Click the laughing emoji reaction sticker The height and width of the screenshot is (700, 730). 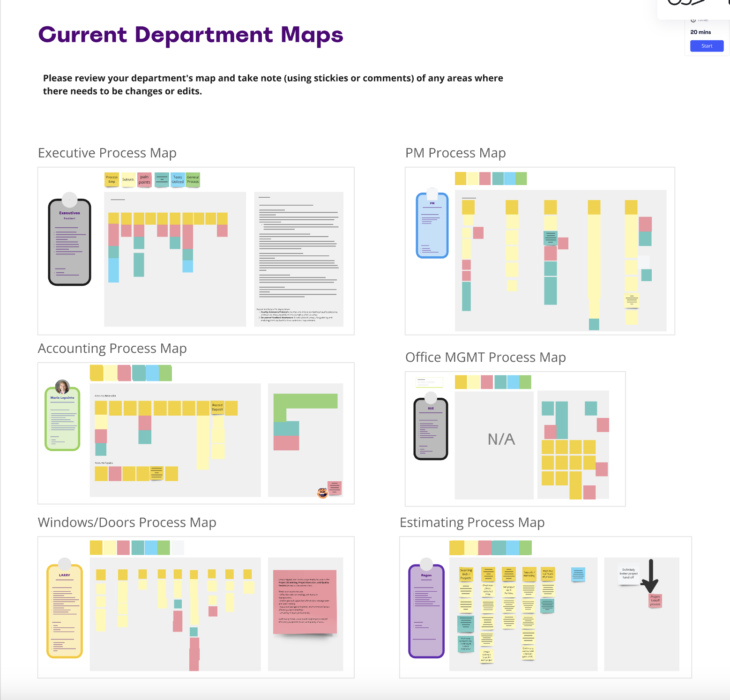322,492
